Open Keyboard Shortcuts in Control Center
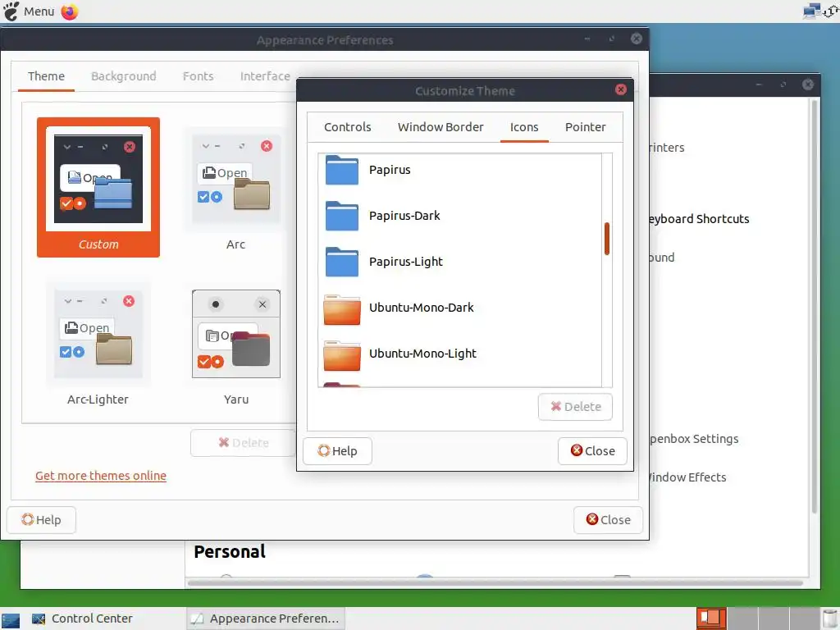Viewport: 840px width, 630px height. point(699,218)
